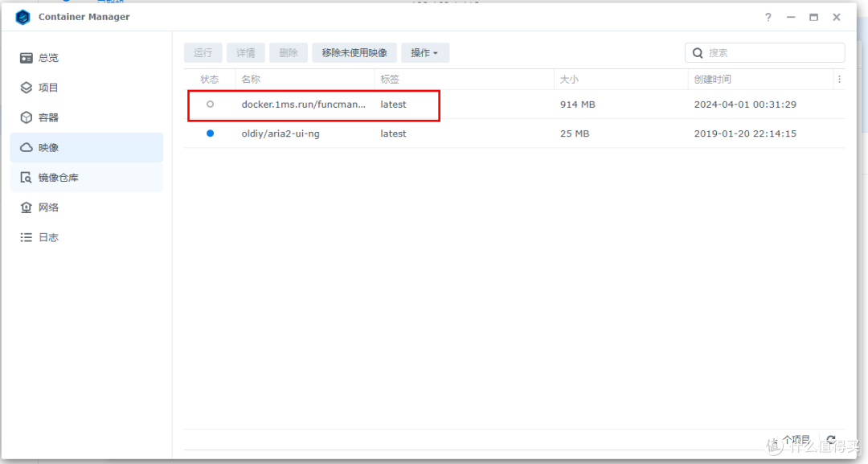Open the column options three-dot menu
Viewport: 868px width, 464px height.
pyautogui.click(x=839, y=79)
